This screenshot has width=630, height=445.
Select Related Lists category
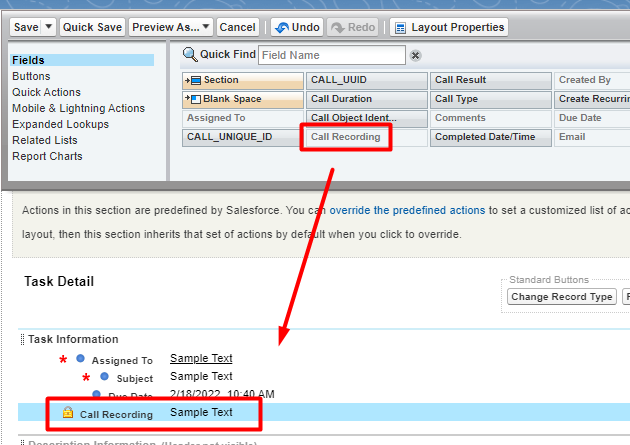(x=45, y=140)
